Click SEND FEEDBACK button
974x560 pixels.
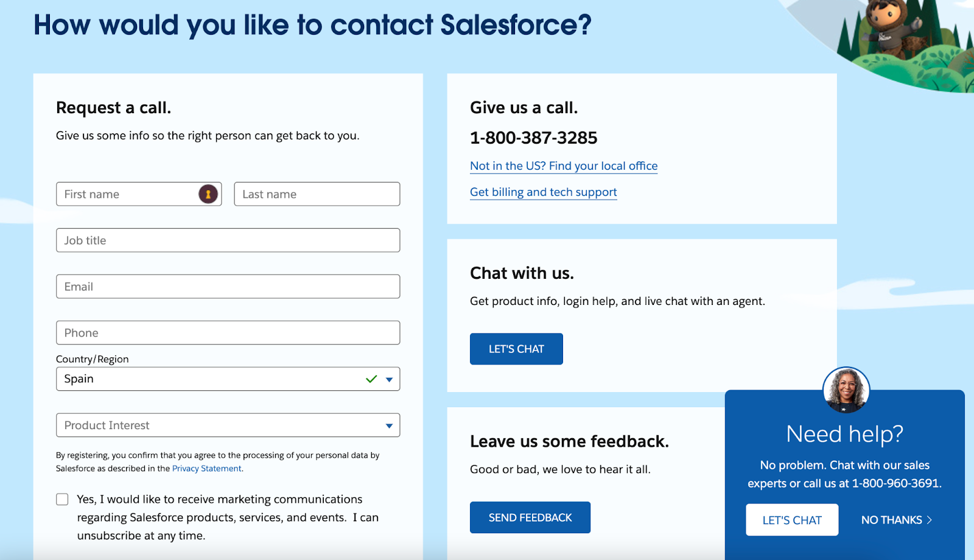530,517
